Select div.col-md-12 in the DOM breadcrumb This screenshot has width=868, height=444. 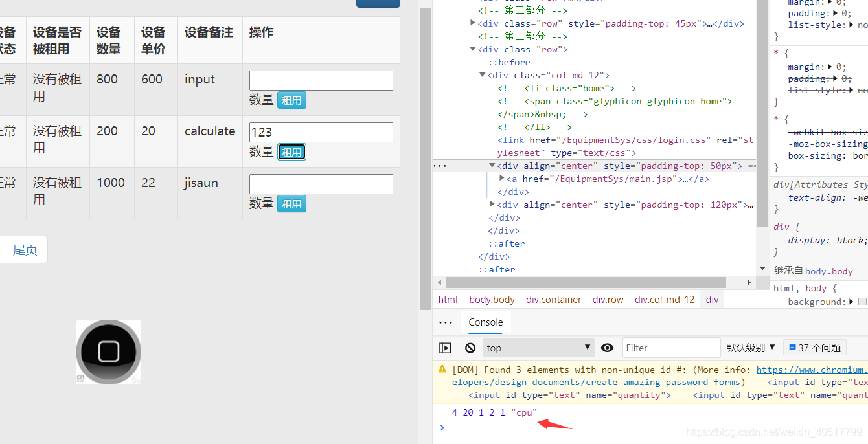click(x=665, y=300)
